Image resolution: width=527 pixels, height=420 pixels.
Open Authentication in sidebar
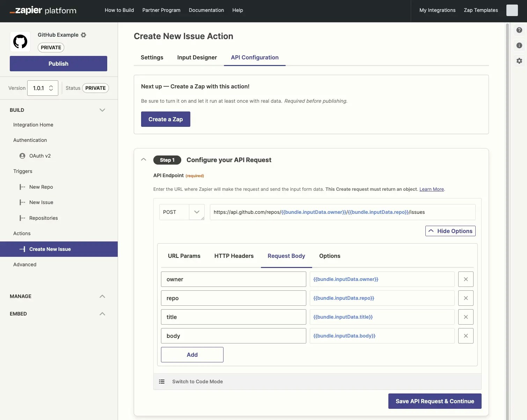(30, 140)
